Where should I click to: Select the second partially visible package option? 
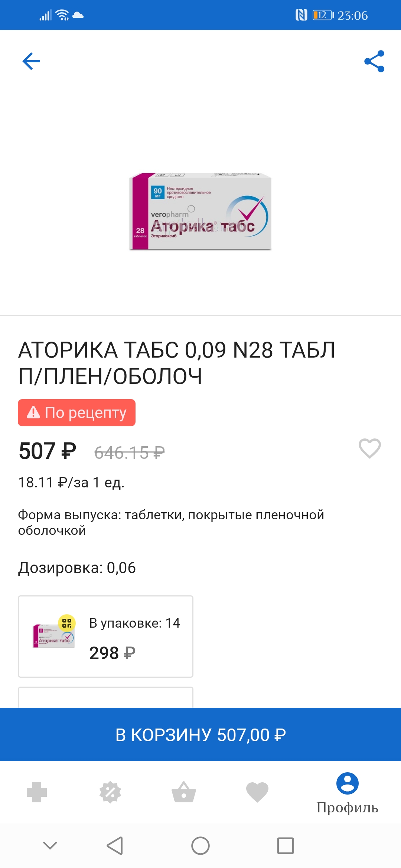[105, 697]
